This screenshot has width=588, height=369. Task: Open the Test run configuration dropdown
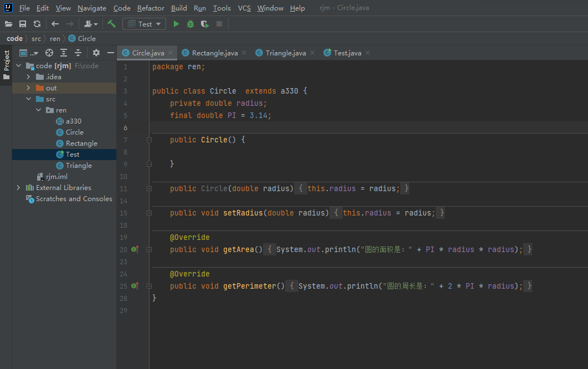click(x=144, y=24)
